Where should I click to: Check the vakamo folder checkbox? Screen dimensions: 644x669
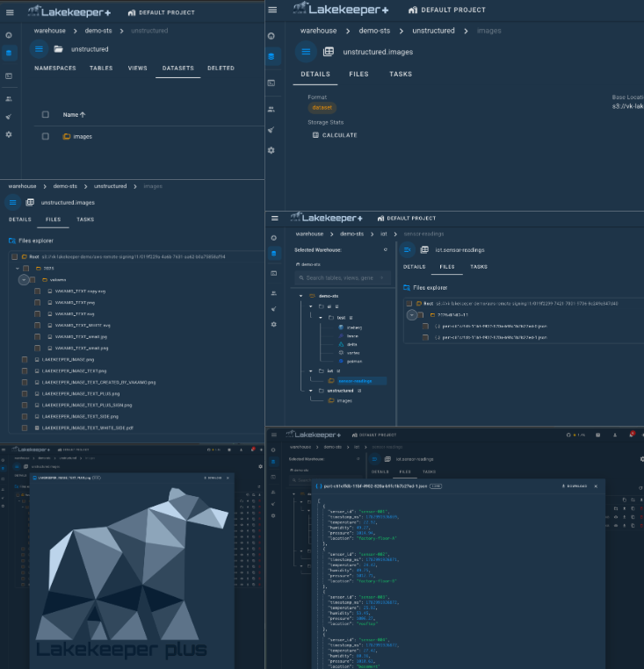33,280
